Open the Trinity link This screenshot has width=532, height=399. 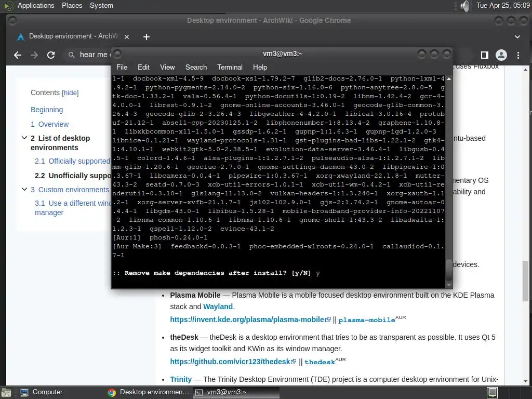pos(181,379)
